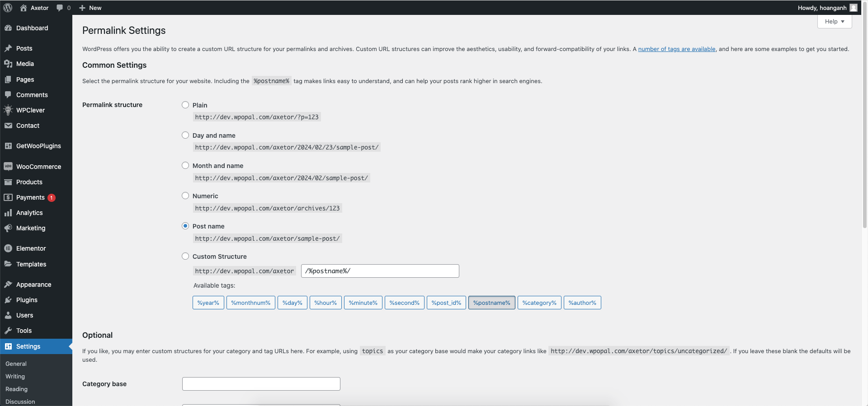The image size is (868, 406).
Task: Open the New content dropdown in admin bar
Action: [x=90, y=8]
